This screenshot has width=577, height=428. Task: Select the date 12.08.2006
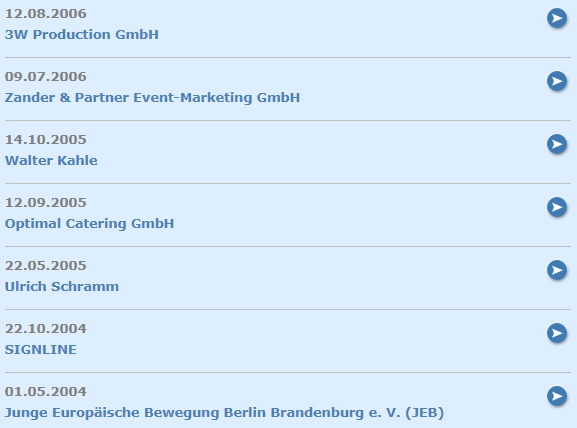tap(46, 14)
